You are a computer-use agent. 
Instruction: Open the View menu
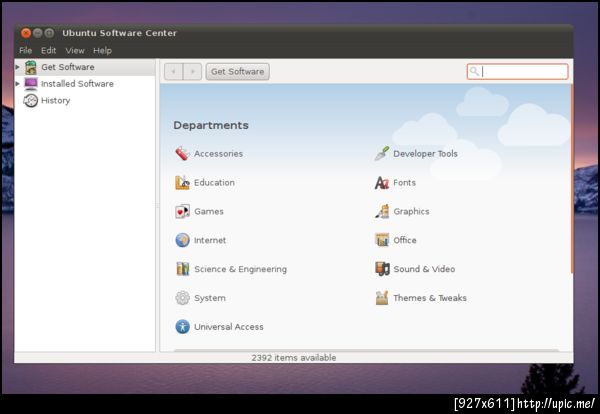pyautogui.click(x=75, y=51)
